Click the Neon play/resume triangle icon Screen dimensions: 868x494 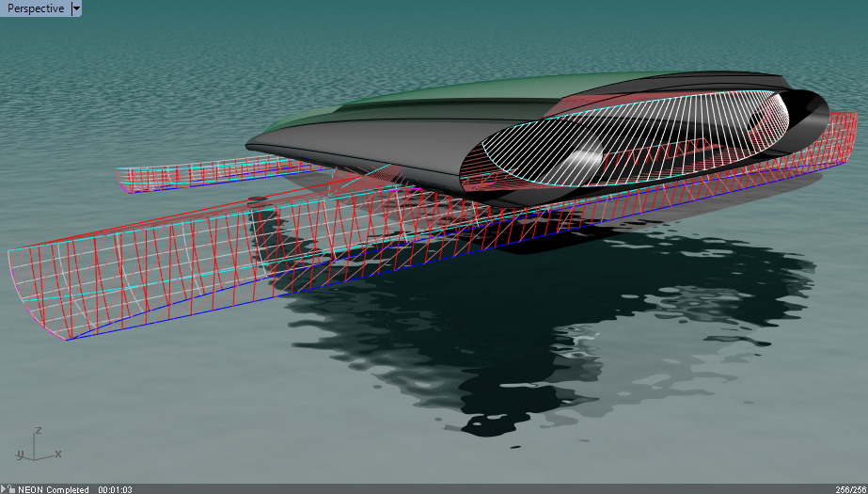click(4, 489)
